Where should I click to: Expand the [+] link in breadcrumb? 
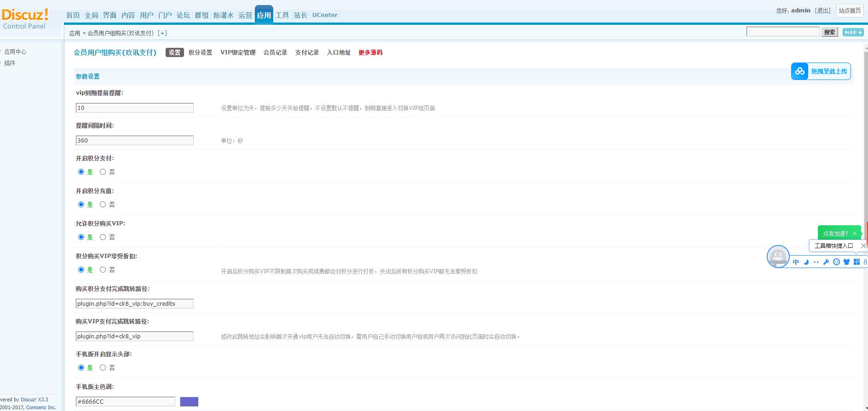pyautogui.click(x=162, y=33)
